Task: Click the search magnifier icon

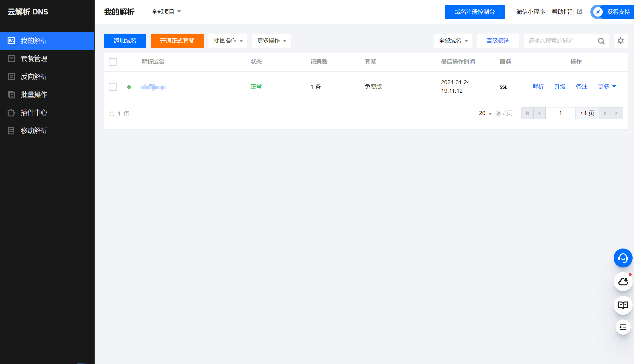Action: pyautogui.click(x=601, y=41)
